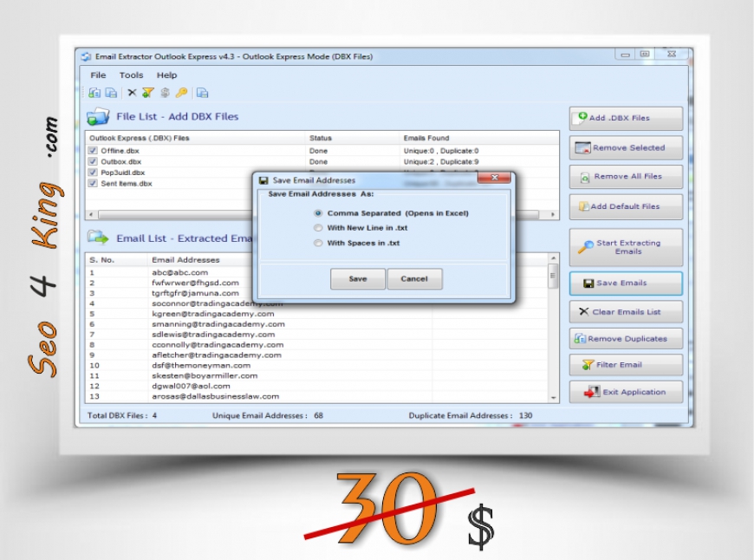Click Unique:0 , Duplicate:0 cell of Offline.dbx
The width and height of the screenshot is (754, 560).
click(441, 151)
